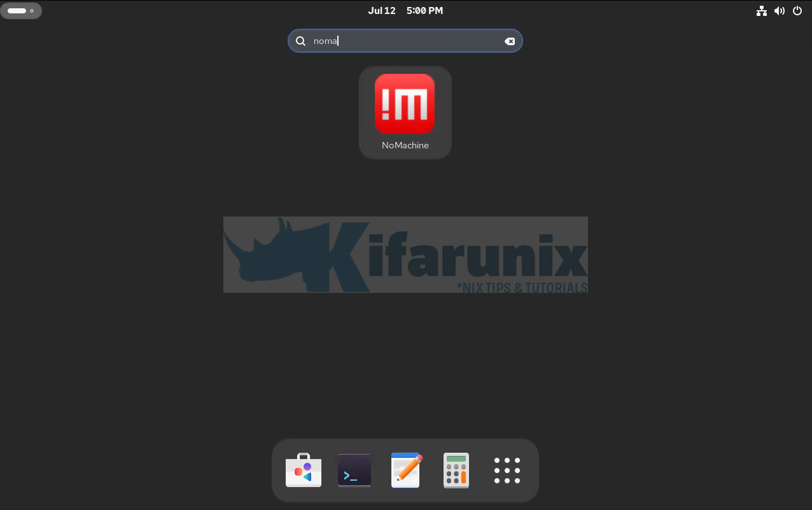Toggle the active workspace pill indicator

click(x=17, y=11)
